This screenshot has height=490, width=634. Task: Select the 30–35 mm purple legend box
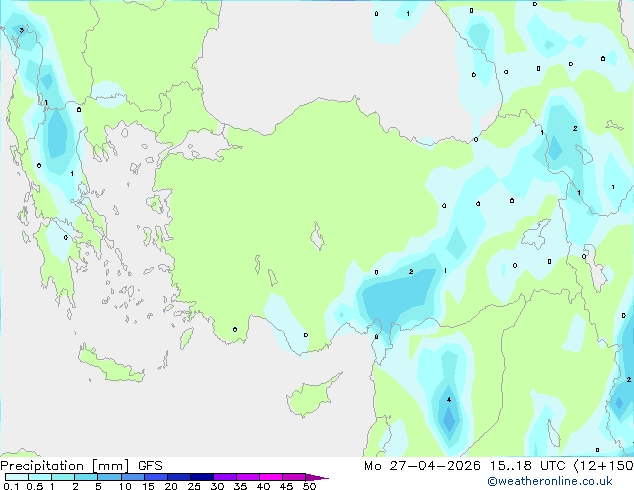point(224,477)
